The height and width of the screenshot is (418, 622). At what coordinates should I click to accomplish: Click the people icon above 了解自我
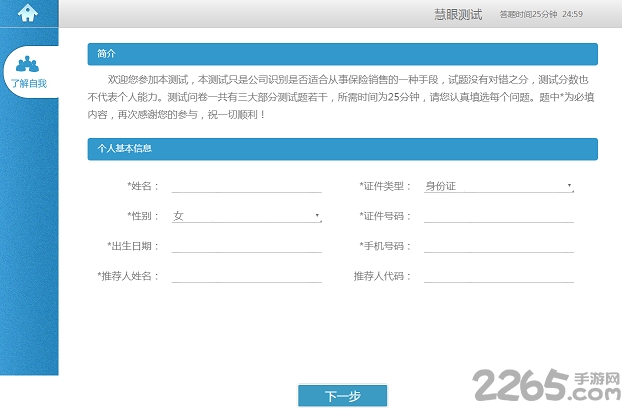[x=28, y=64]
